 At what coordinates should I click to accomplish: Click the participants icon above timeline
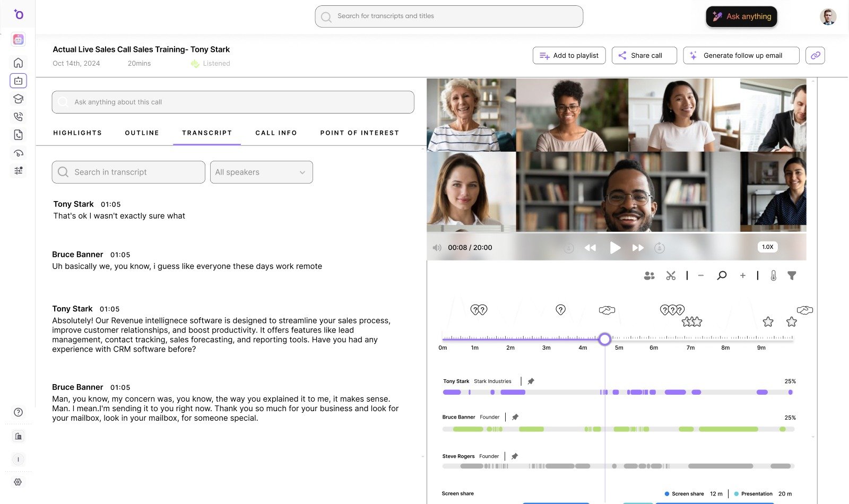click(649, 275)
